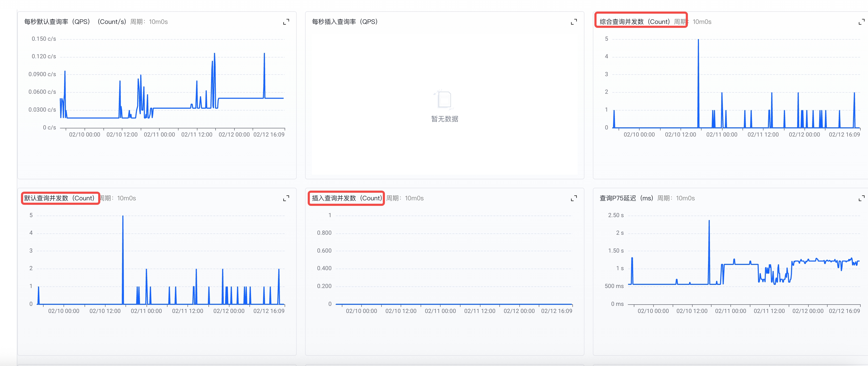Click 10m0s period in 查询P75延迟 panel
868x366 pixels.
685,198
